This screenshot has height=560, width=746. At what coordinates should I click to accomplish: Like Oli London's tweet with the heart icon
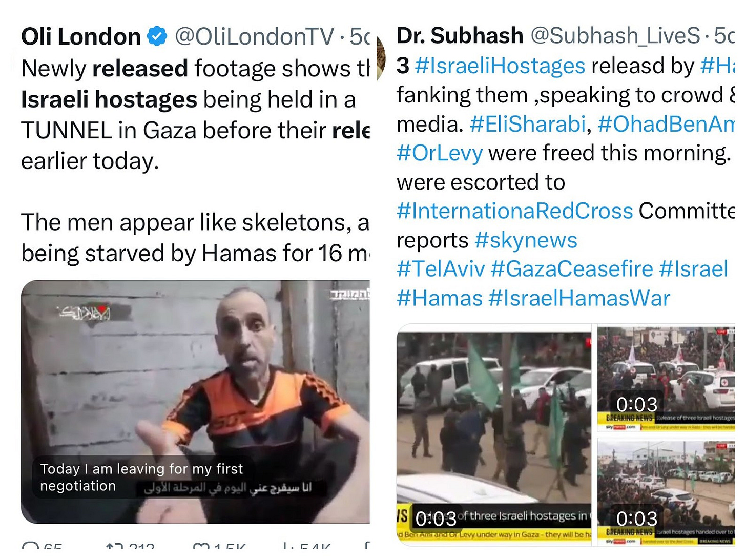coord(201,545)
